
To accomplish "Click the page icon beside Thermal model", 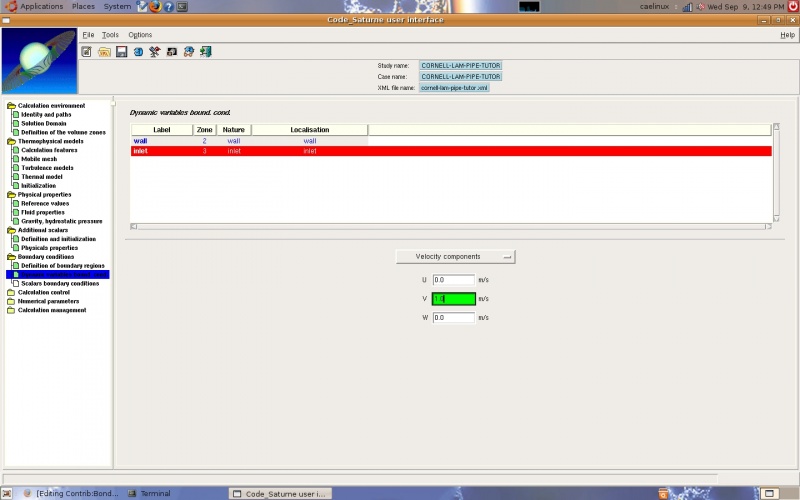I will pyautogui.click(x=16, y=177).
